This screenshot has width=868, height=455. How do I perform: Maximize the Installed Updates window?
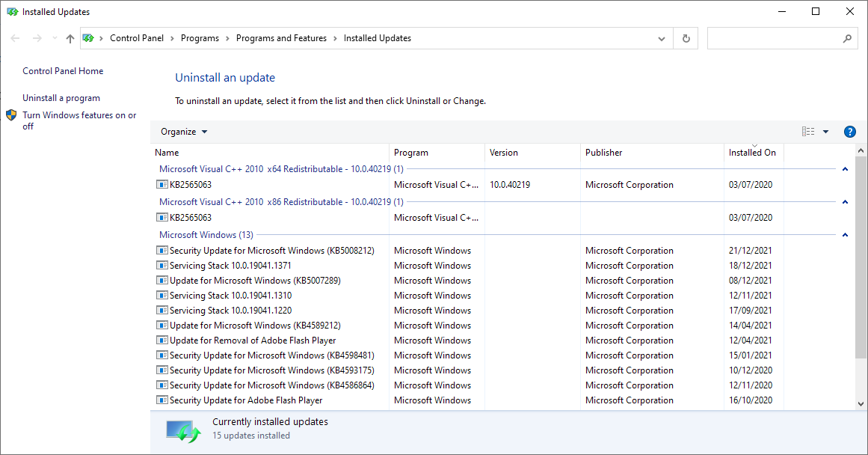point(816,12)
